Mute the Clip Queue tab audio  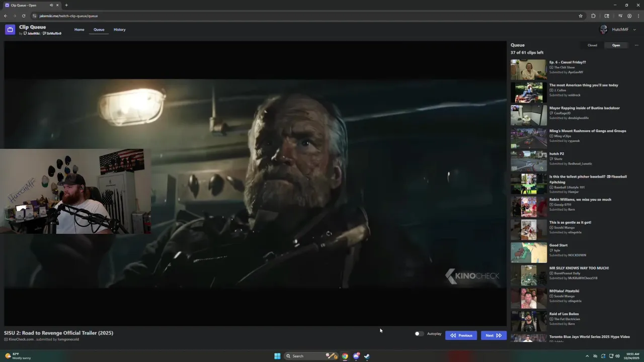point(51,5)
